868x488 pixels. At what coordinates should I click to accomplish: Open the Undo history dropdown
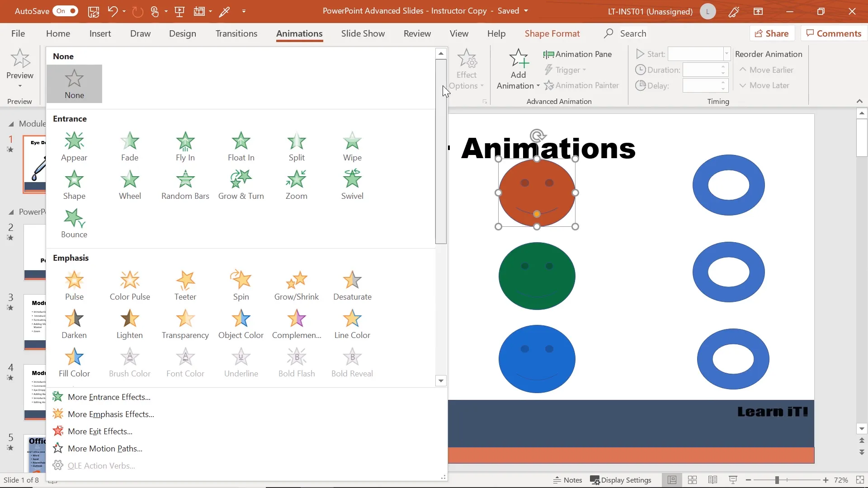124,11
